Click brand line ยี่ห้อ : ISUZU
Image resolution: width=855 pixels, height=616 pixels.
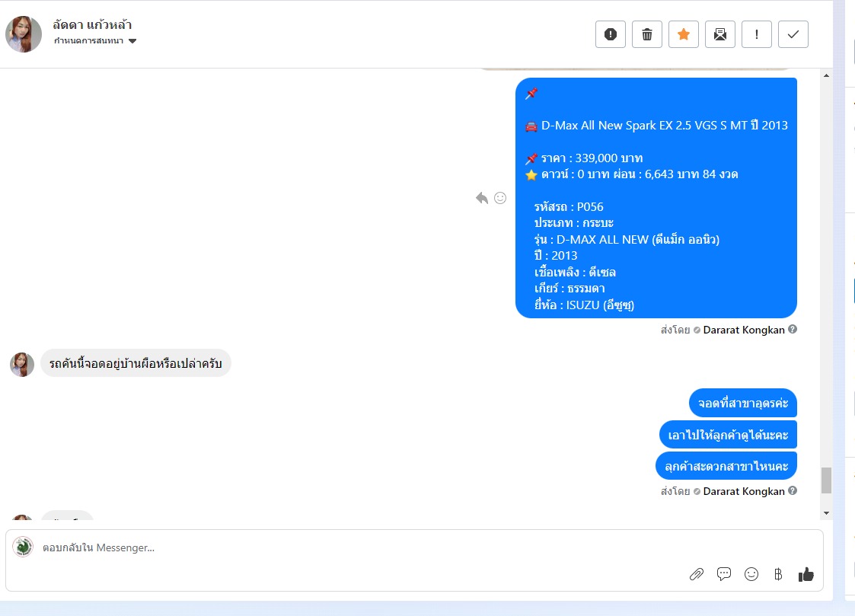point(584,305)
